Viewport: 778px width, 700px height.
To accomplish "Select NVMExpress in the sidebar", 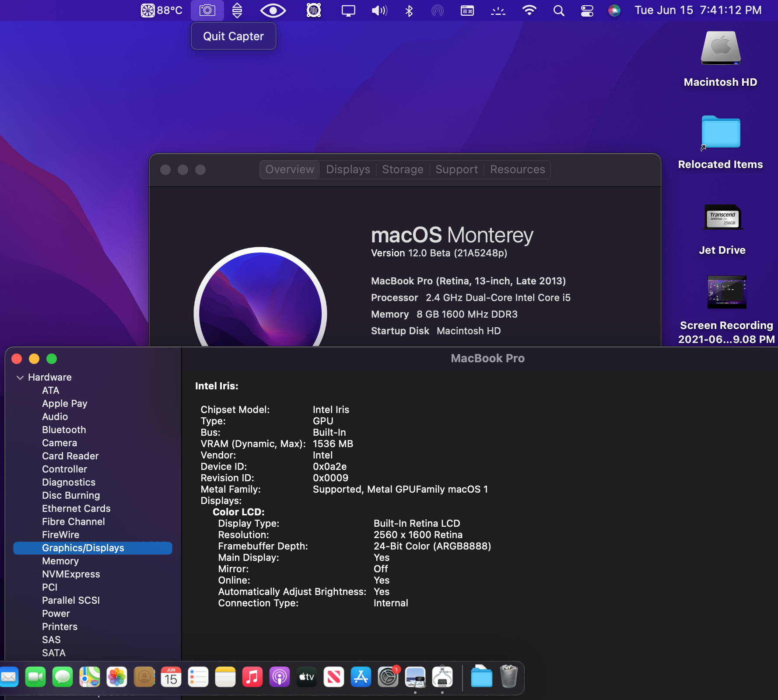I will coord(71,574).
